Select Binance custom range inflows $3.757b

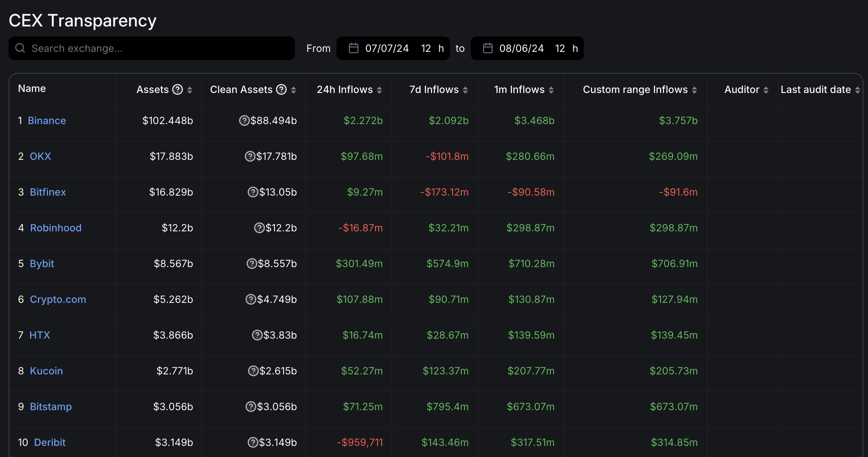(678, 121)
